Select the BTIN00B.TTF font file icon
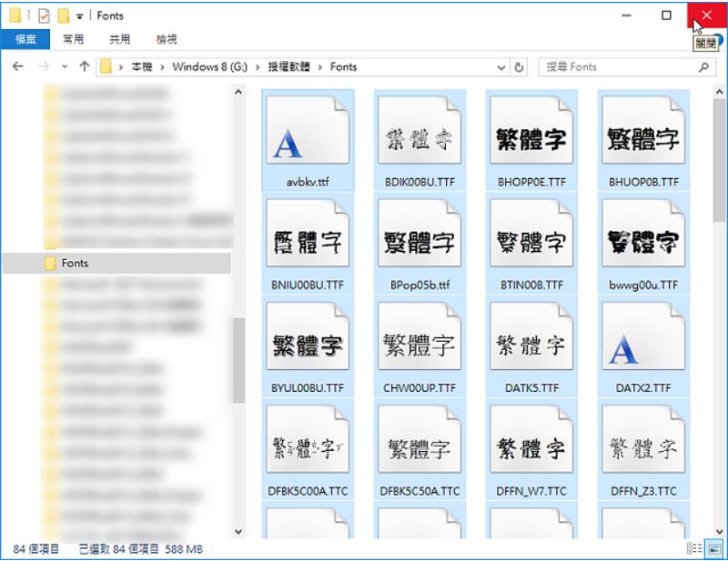The width and height of the screenshot is (728, 561). (531, 234)
